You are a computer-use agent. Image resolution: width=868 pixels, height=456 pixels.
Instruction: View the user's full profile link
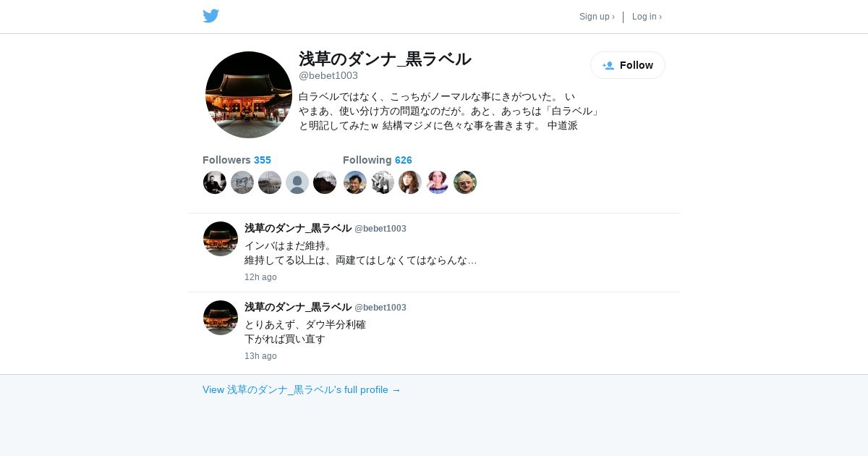click(x=302, y=389)
